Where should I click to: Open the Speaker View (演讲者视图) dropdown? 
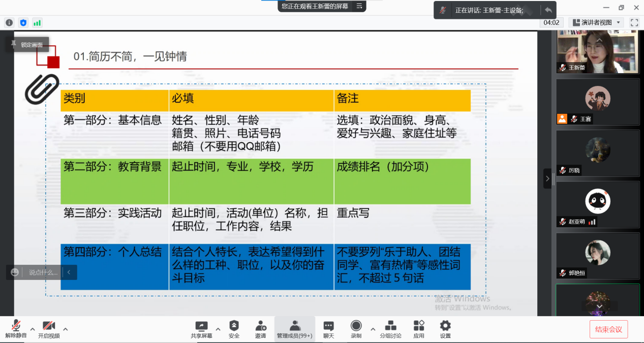pos(596,22)
